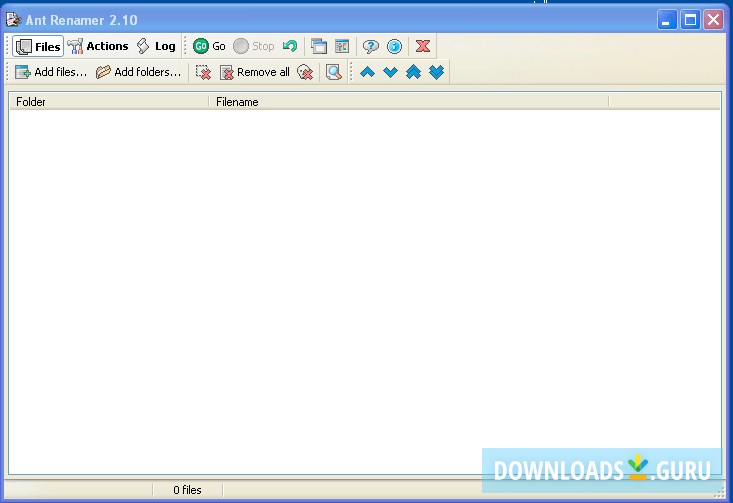Move selected file up one step
This screenshot has width=733, height=503.
click(x=367, y=72)
